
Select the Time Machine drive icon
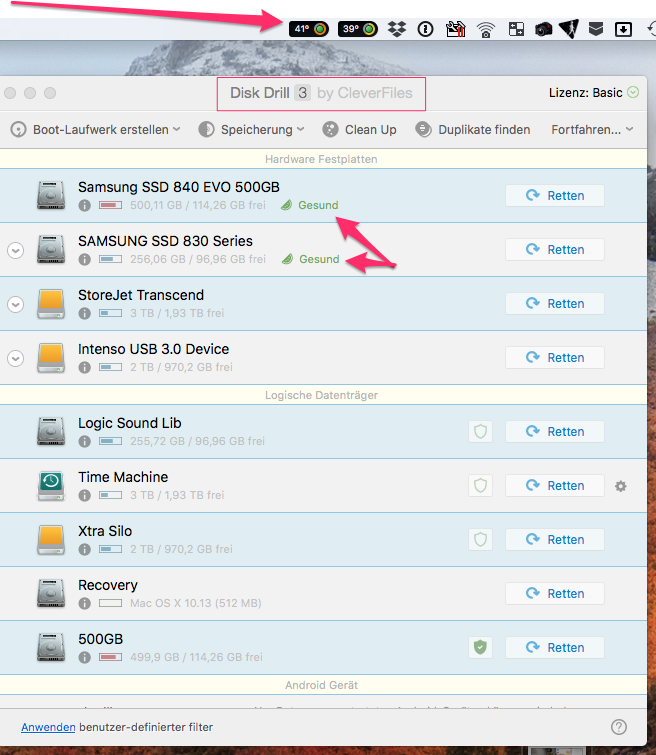(51, 485)
